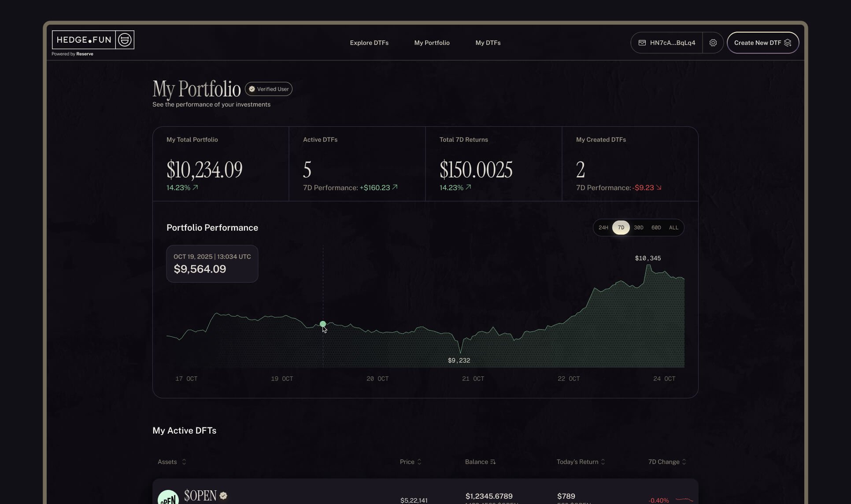Click the $OPEN 7D sparkline chart
The image size is (851, 504).
(684, 500)
